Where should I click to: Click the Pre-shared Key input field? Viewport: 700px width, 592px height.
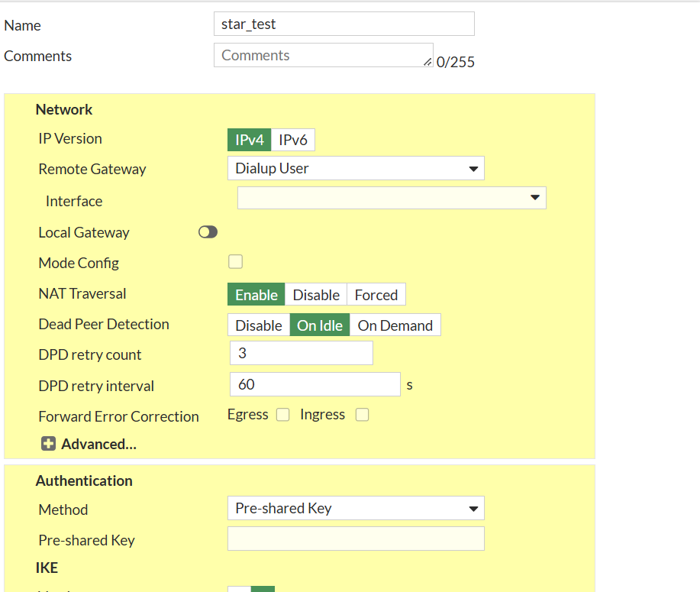(356, 539)
